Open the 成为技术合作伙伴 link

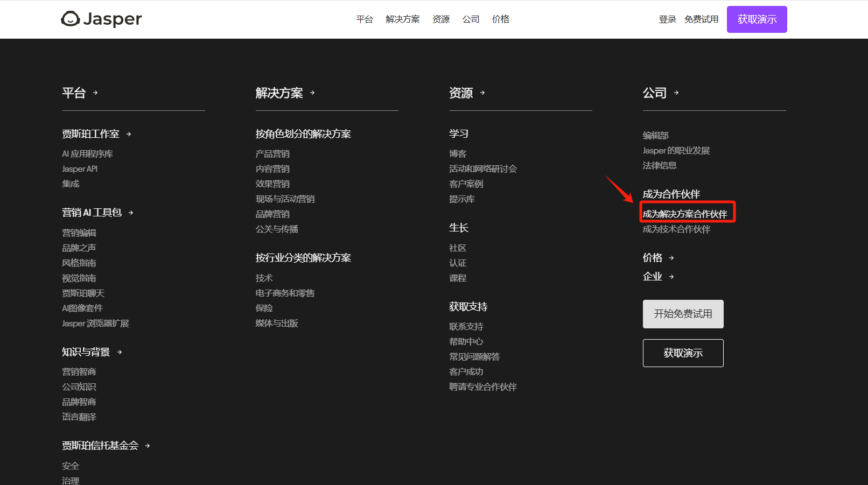click(x=676, y=229)
